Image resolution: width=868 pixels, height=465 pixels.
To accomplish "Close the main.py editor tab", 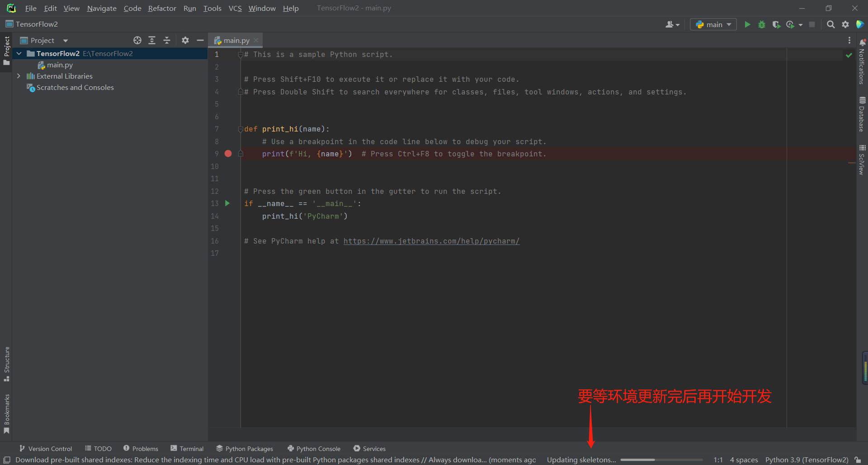I will (x=256, y=40).
